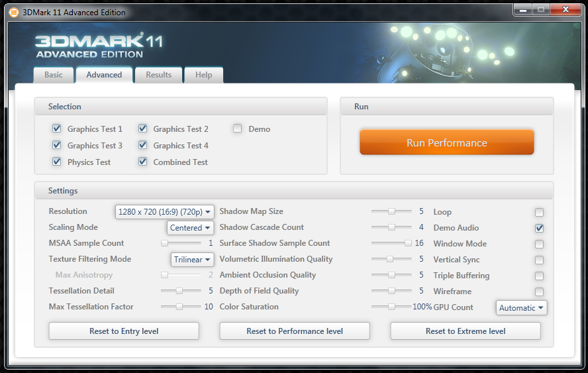Click the Selection section header
This screenshot has height=373, width=588.
click(x=181, y=107)
